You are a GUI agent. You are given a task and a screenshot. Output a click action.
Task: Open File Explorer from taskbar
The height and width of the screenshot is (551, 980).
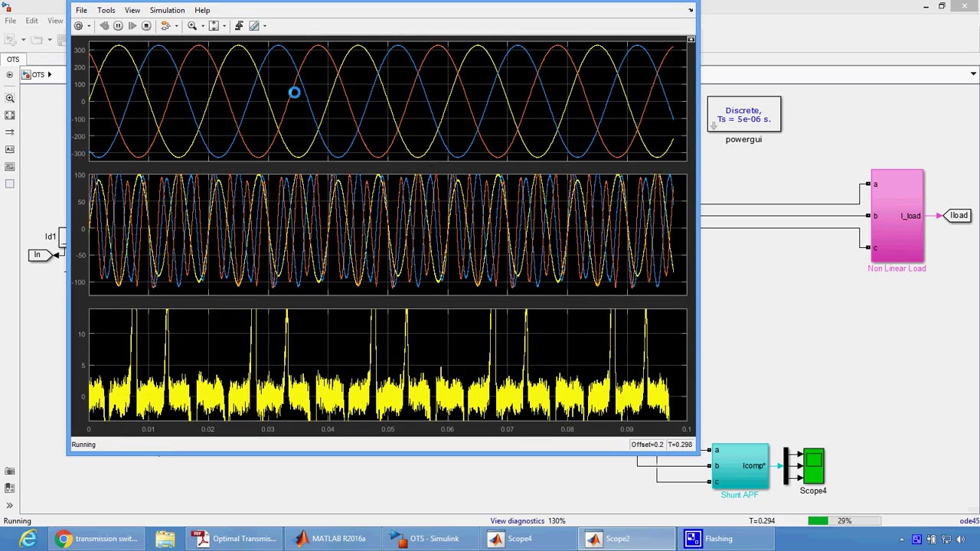165,539
